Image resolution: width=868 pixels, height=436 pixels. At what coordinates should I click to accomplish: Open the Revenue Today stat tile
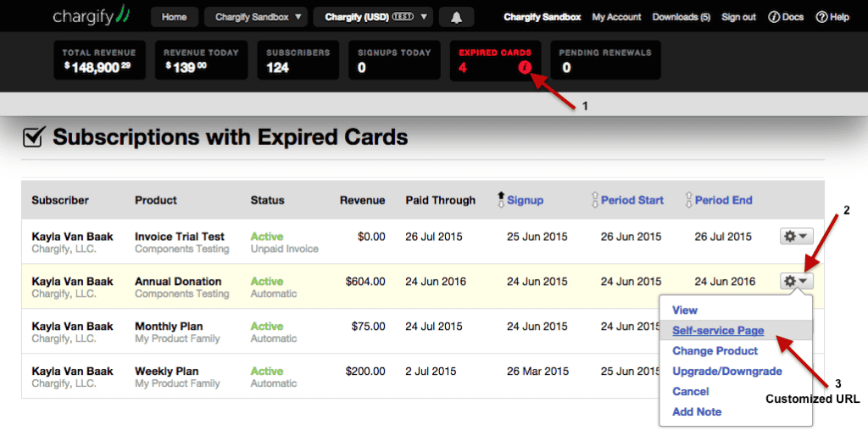202,60
